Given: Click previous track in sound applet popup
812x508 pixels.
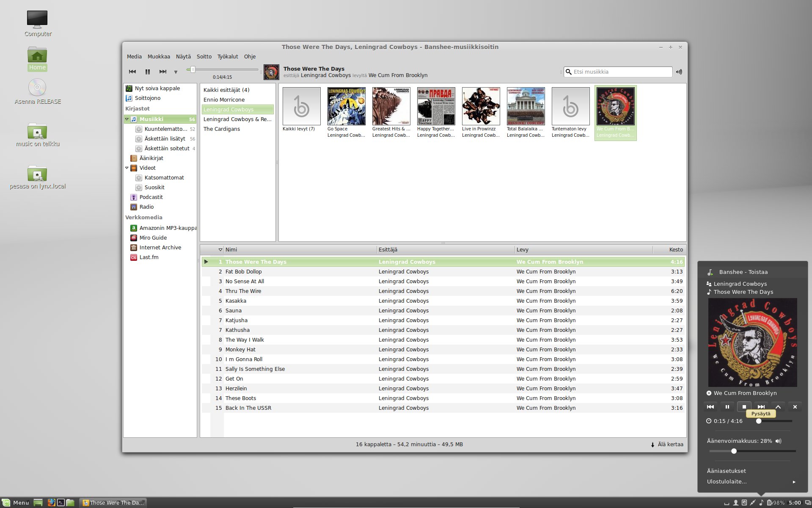Looking at the screenshot, I should pos(710,407).
